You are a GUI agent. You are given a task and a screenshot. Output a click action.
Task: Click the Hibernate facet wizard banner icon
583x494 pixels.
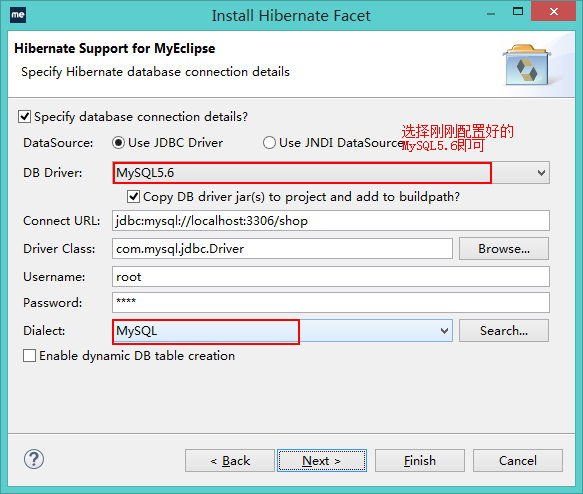[x=526, y=65]
